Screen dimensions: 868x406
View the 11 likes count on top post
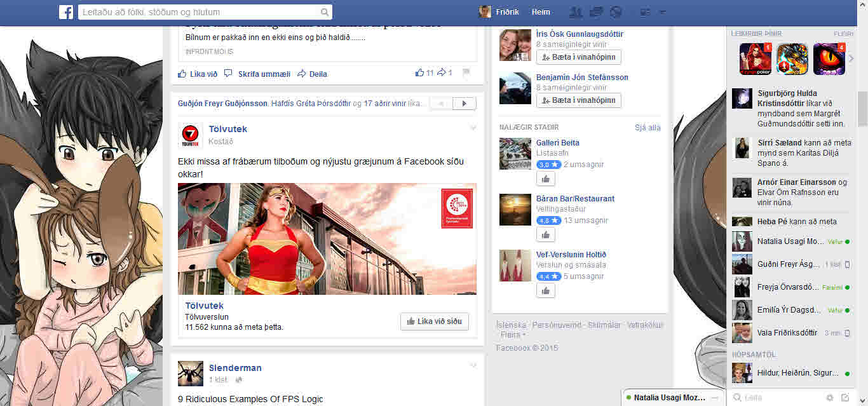click(424, 73)
